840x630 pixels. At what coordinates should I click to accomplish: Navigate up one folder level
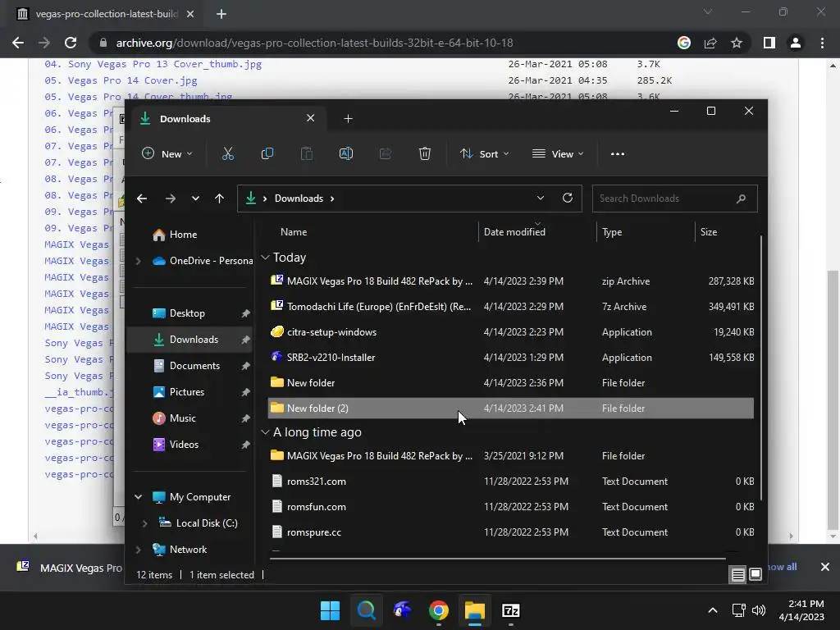219,199
